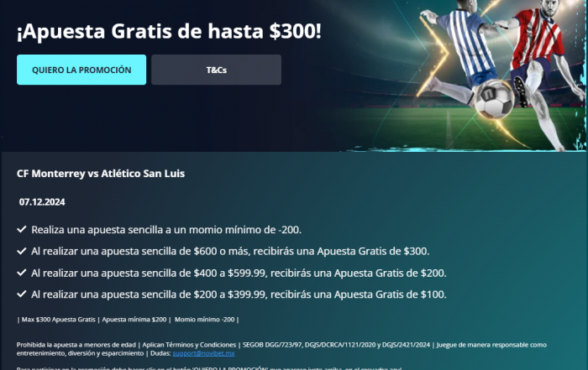
Task: Click the Apuesta Gratis de hasta $300 heading
Action: click(169, 31)
